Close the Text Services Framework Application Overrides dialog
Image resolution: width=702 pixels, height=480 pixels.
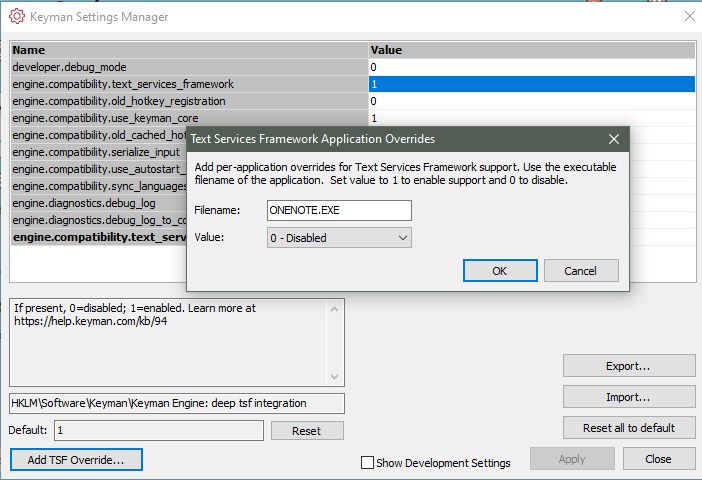coord(614,139)
